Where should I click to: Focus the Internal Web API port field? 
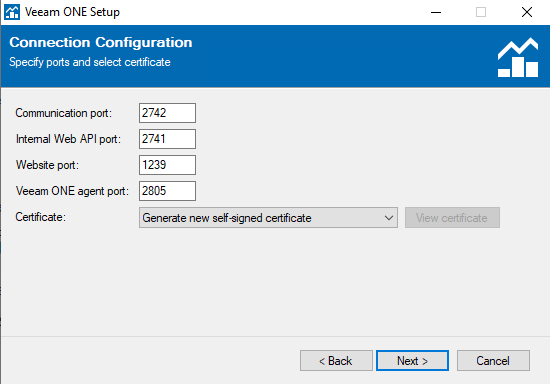167,139
